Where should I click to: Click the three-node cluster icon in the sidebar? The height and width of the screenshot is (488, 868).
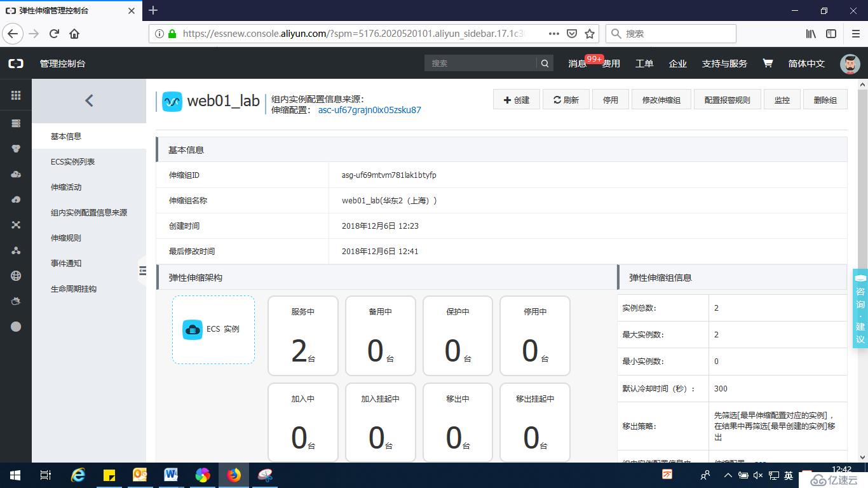[x=16, y=250]
